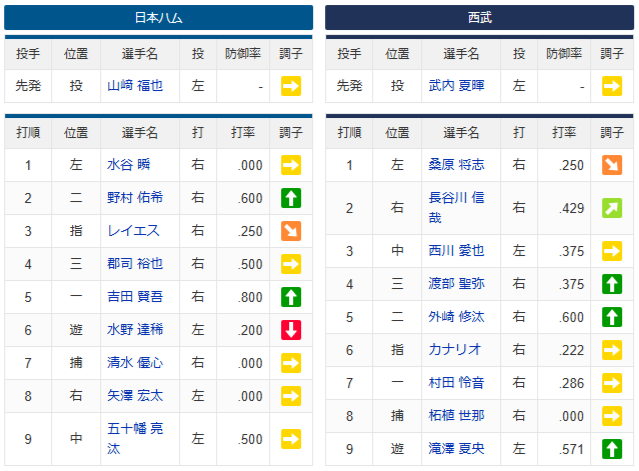Click red down-arrow icon for 水野 達稀
Viewport: 639px width, 471px height.
click(291, 330)
